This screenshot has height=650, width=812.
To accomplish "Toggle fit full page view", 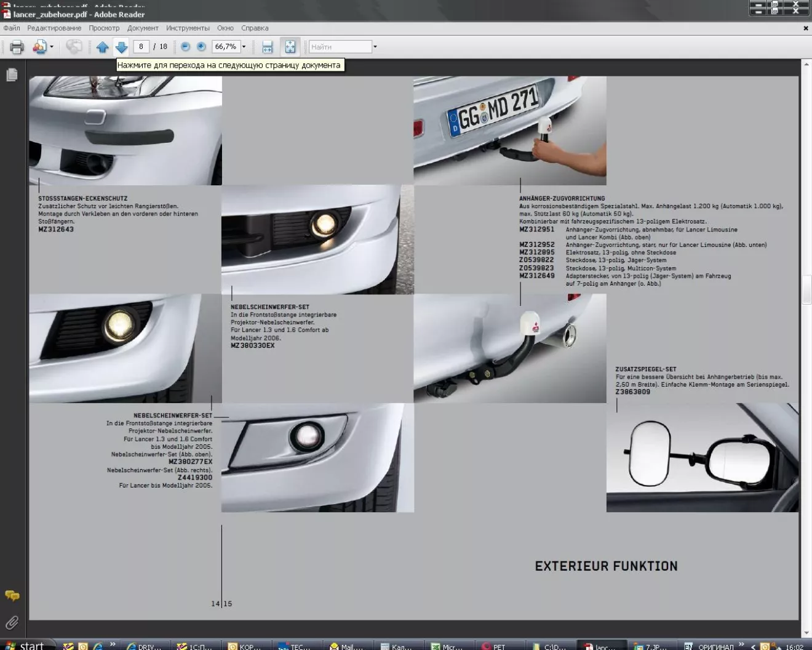I will [290, 47].
